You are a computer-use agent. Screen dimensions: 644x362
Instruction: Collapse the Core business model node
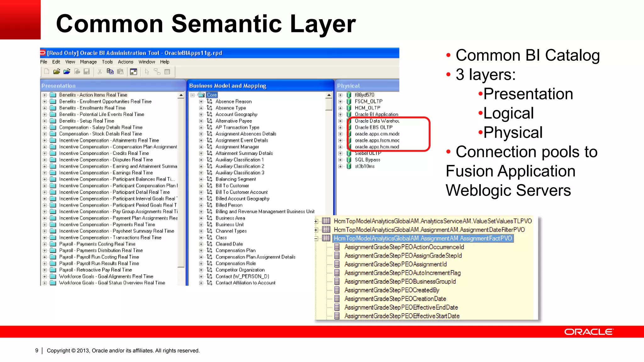[192, 95]
